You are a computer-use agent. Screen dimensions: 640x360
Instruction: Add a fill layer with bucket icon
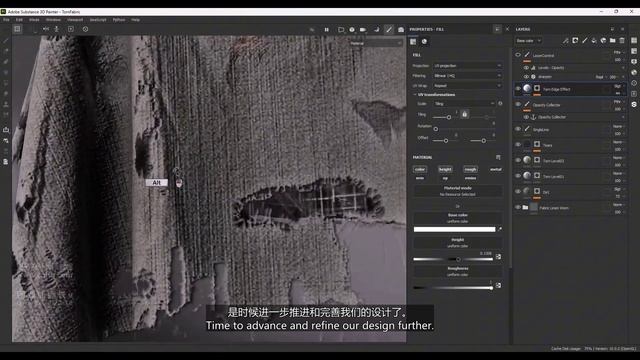pos(594,40)
